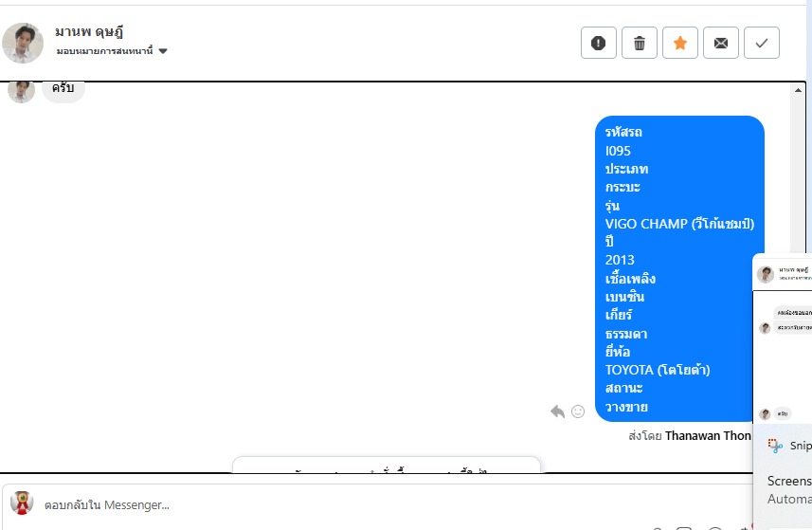Click the blue vehicle details message bubble
812x530 pixels.
click(x=679, y=268)
